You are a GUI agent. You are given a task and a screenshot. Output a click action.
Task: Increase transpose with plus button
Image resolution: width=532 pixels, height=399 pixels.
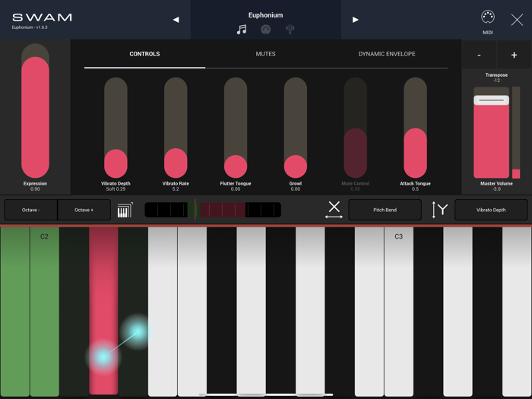tap(514, 55)
